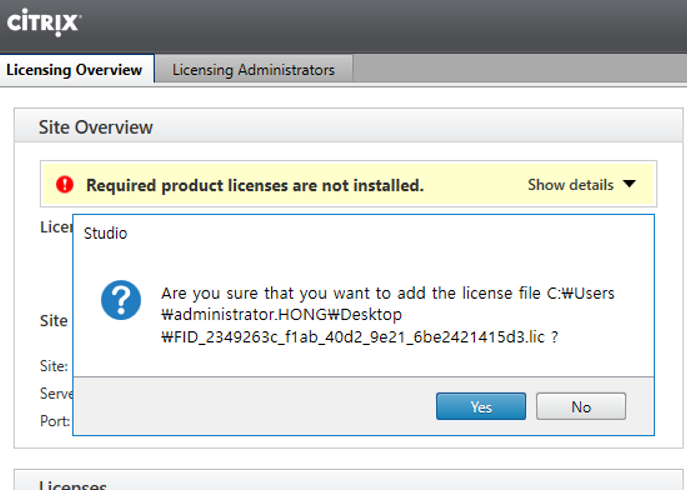Click the blue question mark dialog icon
687x501 pixels.
tap(121, 300)
